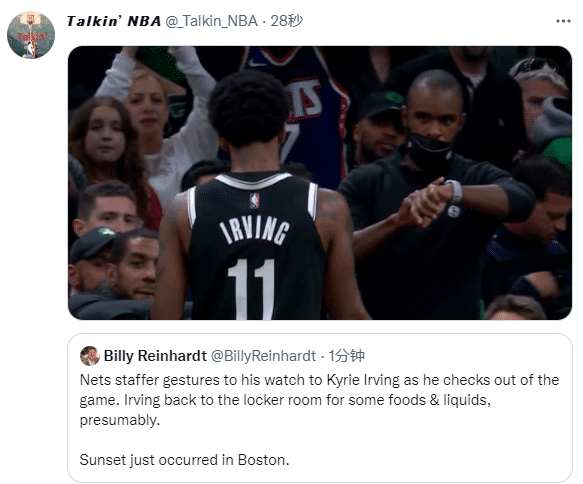This screenshot has width=583, height=484.
Task: Click the staffer's wristwatch in the image
Action: [x=454, y=191]
